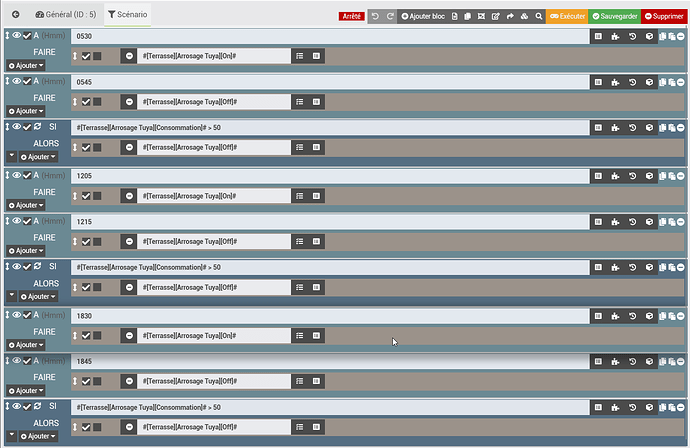Delete Off action in last SI block

129,427
